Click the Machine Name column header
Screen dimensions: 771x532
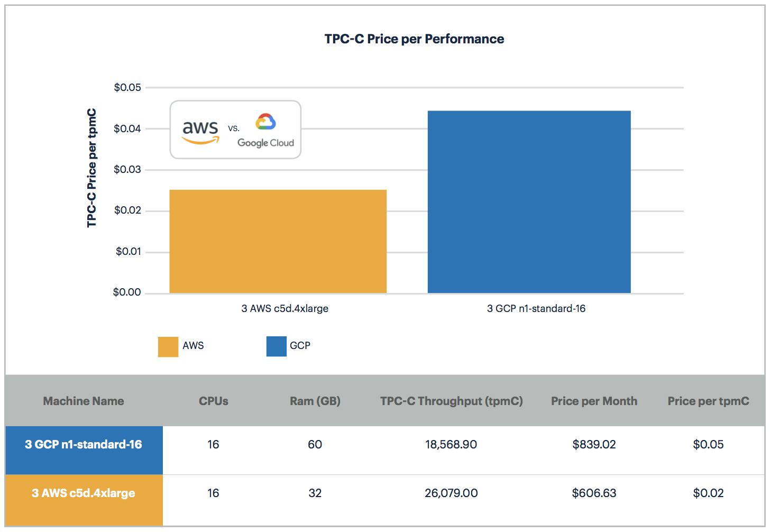pyautogui.click(x=84, y=401)
